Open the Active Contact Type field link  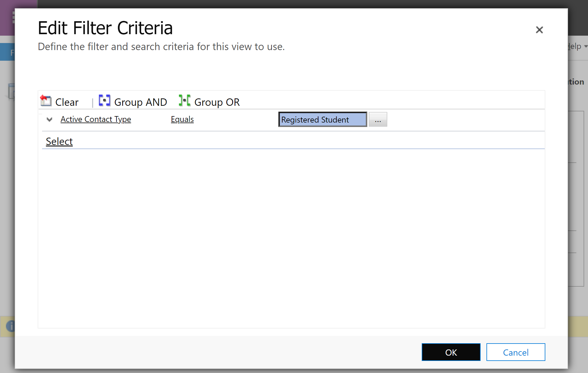(x=96, y=119)
